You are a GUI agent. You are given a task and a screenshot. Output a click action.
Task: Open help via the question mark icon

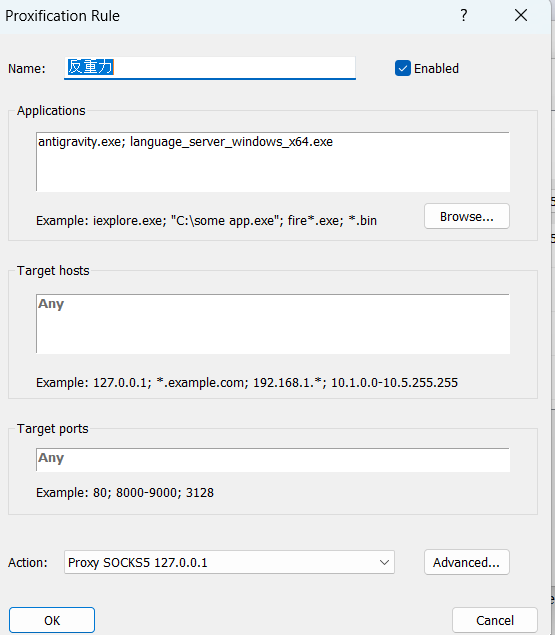click(464, 15)
